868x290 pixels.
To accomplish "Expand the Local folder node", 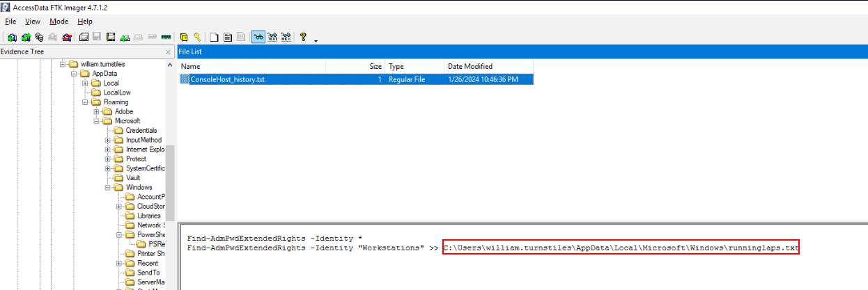I will (86, 83).
